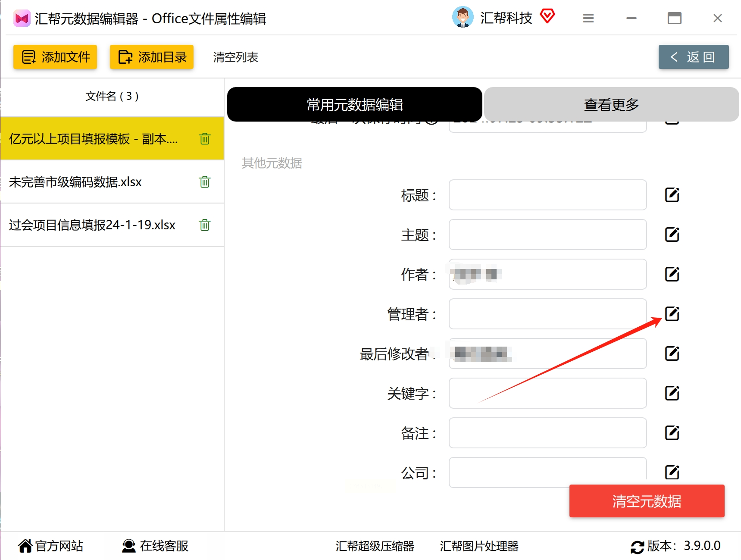Screen dimensions: 741x560
Task: Select file 未完善市级编码数据.xlsx
Action: (112, 182)
